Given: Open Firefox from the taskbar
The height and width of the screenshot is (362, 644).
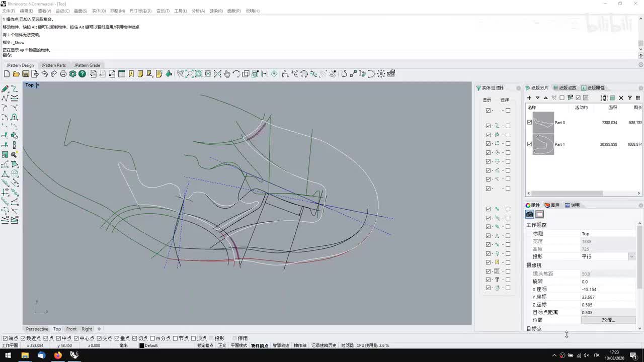Looking at the screenshot, I should (x=58, y=355).
